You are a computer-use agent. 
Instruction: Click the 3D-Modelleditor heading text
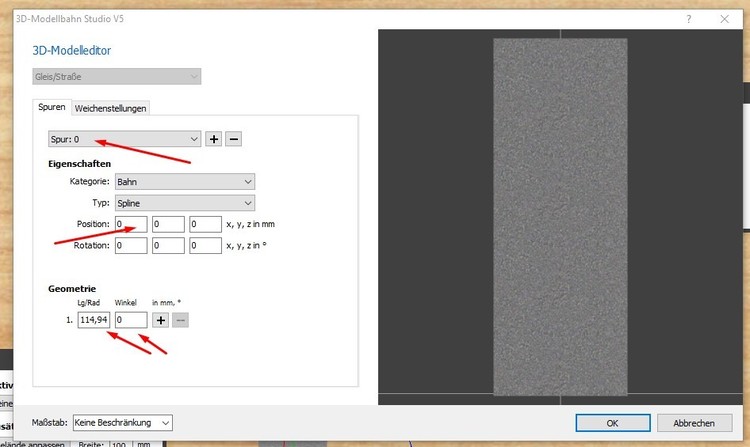(x=72, y=51)
